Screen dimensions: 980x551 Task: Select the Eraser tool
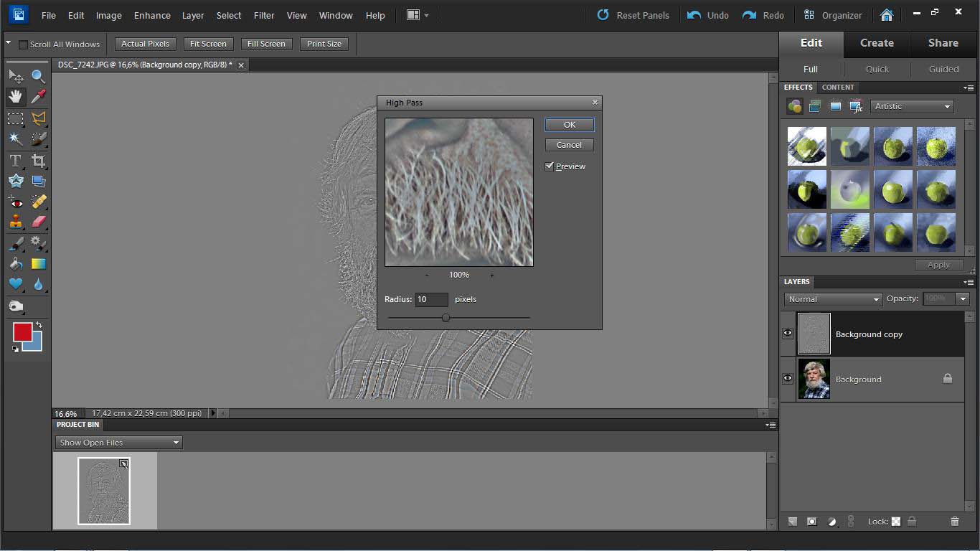click(x=38, y=222)
